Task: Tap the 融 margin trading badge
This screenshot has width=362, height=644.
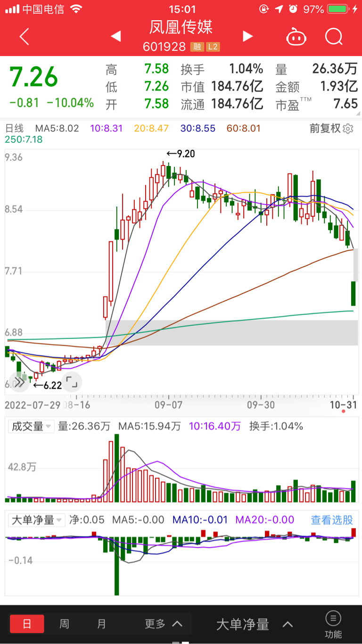Action: (197, 47)
